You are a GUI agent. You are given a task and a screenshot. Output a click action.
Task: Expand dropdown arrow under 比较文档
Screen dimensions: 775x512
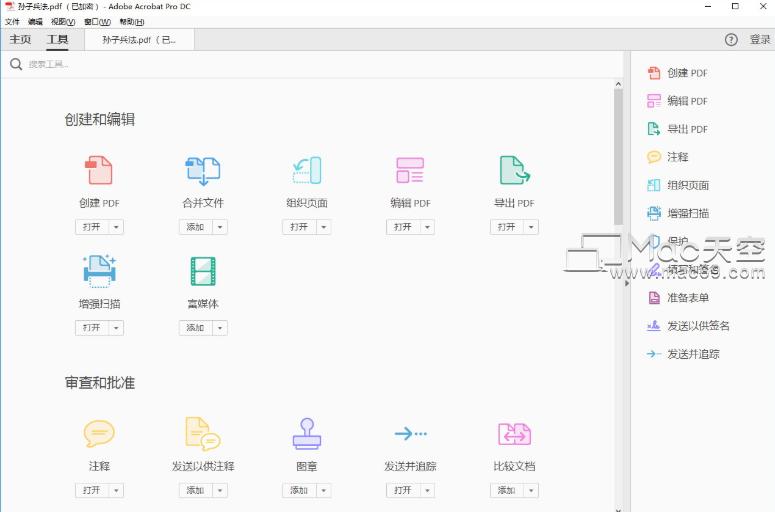[x=531, y=490]
